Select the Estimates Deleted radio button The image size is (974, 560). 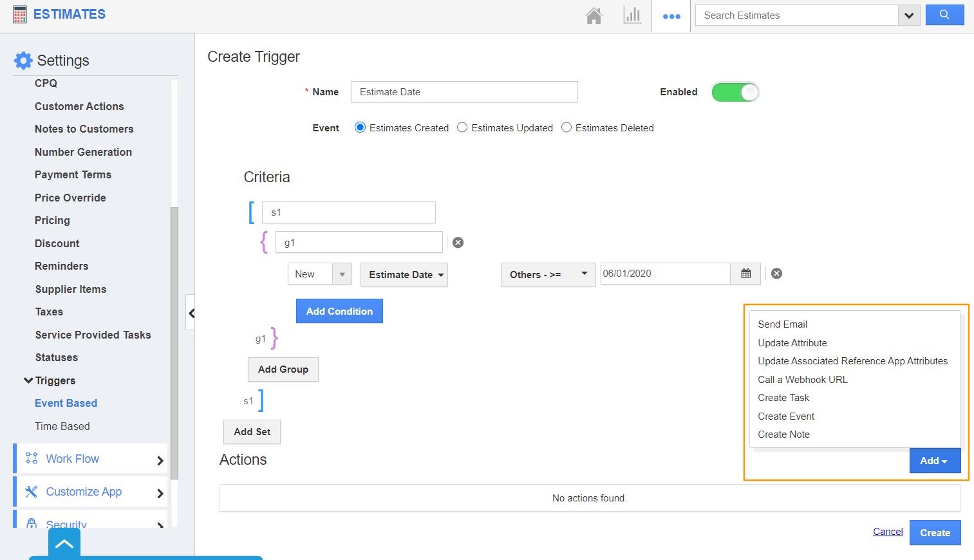click(x=567, y=127)
